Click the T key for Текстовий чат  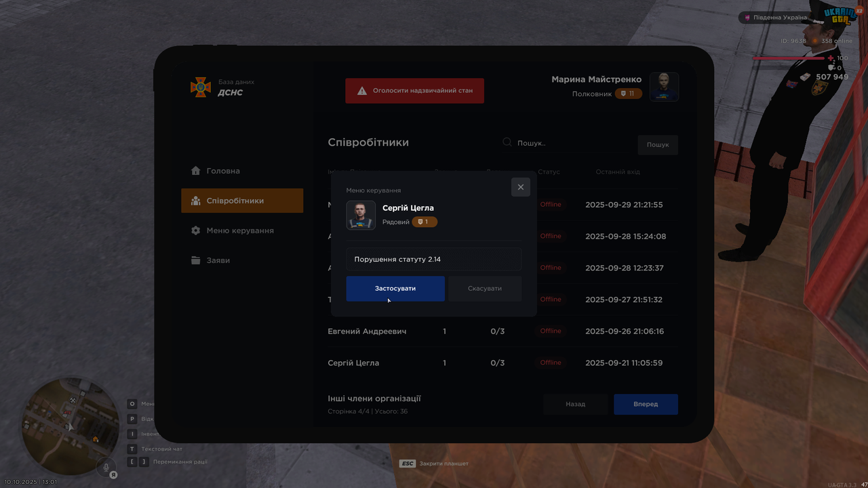coord(132,449)
